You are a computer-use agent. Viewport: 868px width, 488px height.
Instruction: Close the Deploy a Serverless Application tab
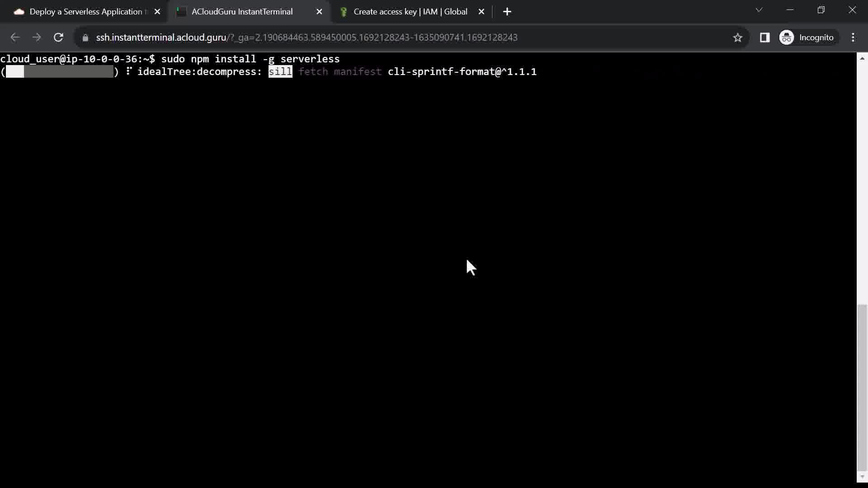click(x=157, y=12)
